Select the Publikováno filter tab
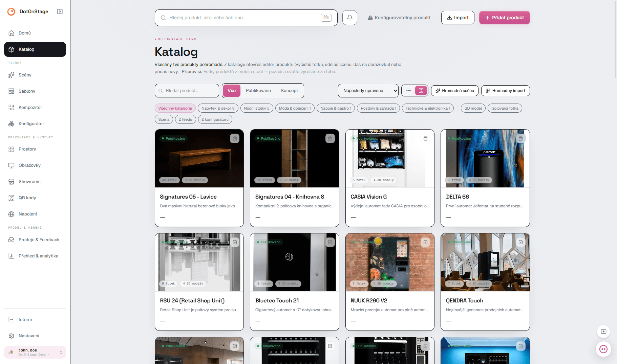The image size is (617, 364). coord(258,91)
